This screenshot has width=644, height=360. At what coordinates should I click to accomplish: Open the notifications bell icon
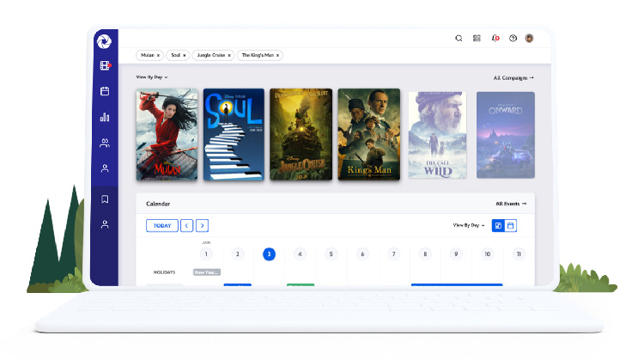[x=495, y=38]
